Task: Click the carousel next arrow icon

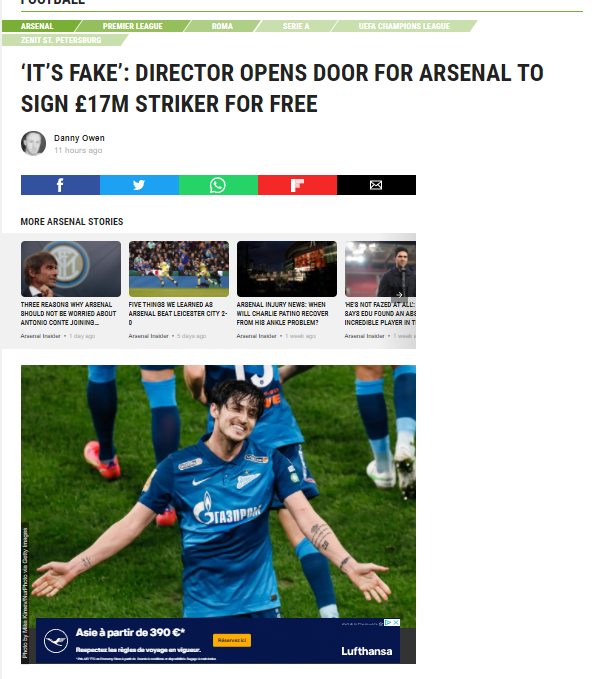Action: 399,294
